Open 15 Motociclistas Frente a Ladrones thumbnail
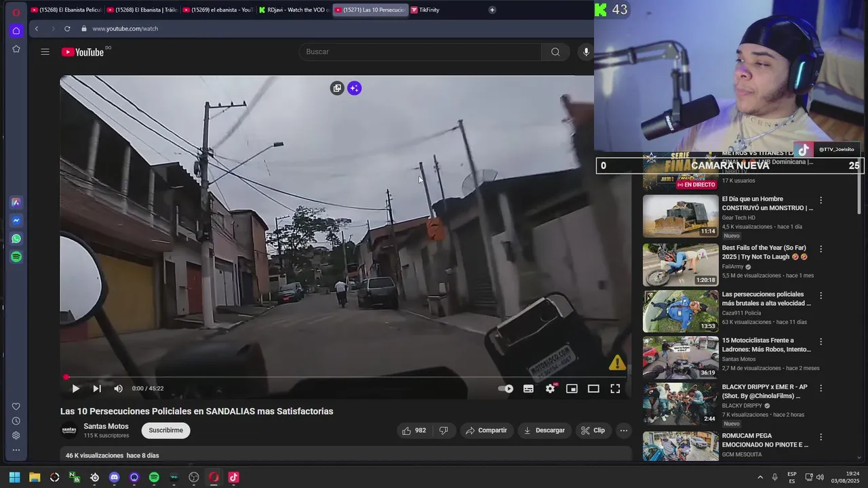This screenshot has width=868, height=488. (x=680, y=357)
